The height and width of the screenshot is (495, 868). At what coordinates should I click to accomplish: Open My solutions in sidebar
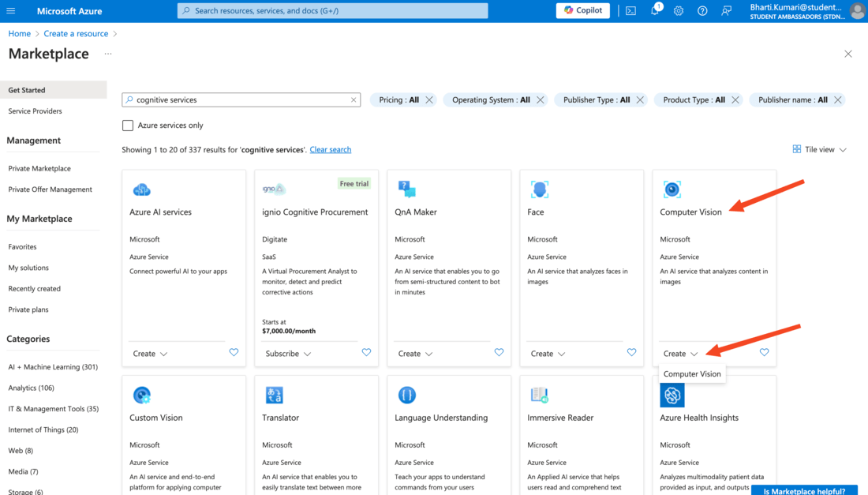(28, 268)
